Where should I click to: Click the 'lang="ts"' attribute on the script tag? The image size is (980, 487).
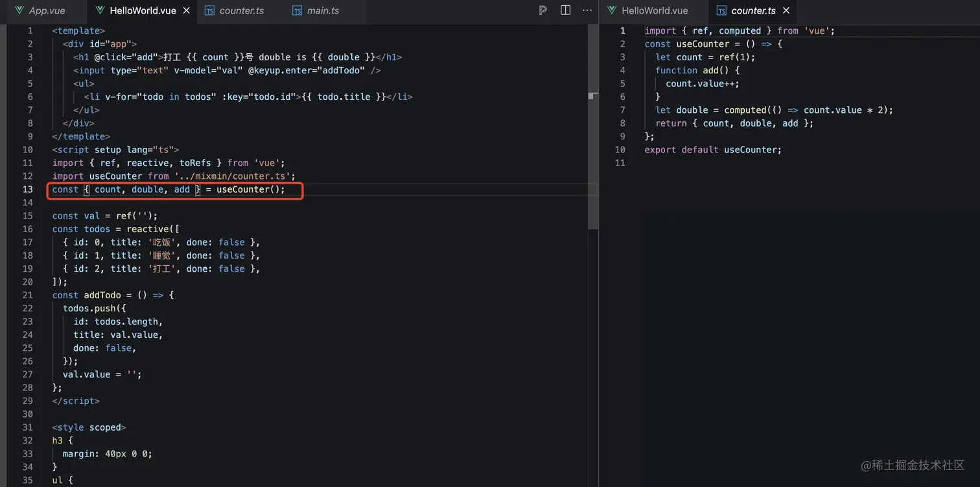[x=150, y=150]
